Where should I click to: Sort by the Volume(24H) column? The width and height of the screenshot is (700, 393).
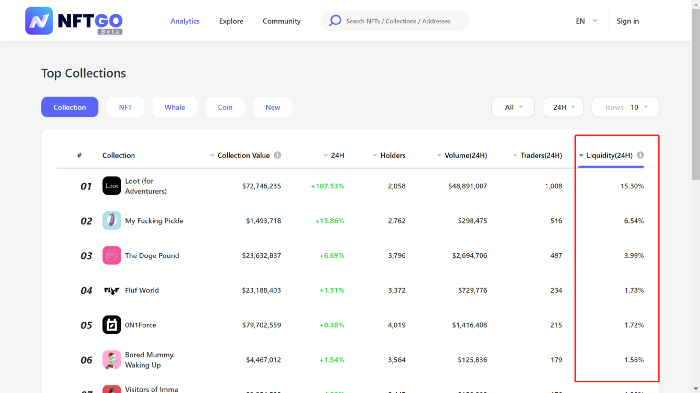[462, 155]
